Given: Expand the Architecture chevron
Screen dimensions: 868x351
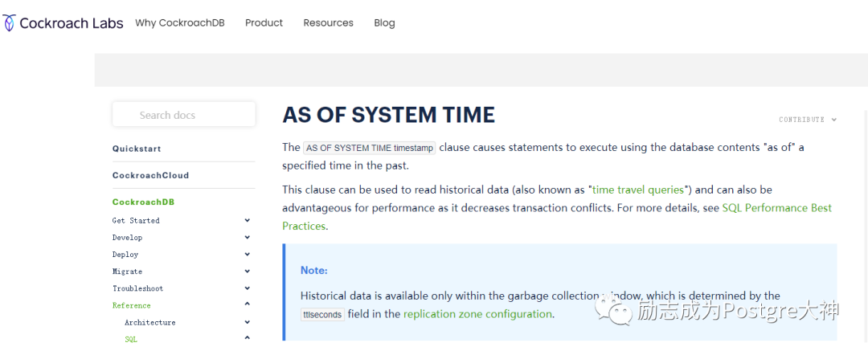Looking at the screenshot, I should [x=247, y=321].
